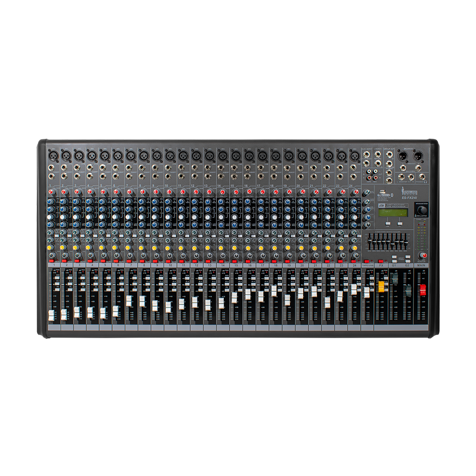Click the Bluetooth symbol beside USB port
Image resolution: width=476 pixels, height=476 pixels.
[x=392, y=195]
